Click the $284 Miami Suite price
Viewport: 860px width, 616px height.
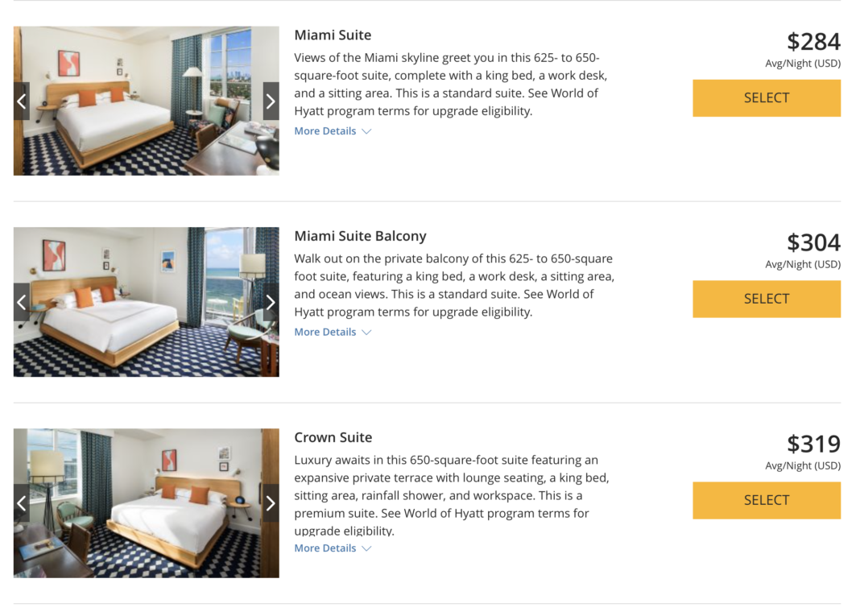click(813, 41)
